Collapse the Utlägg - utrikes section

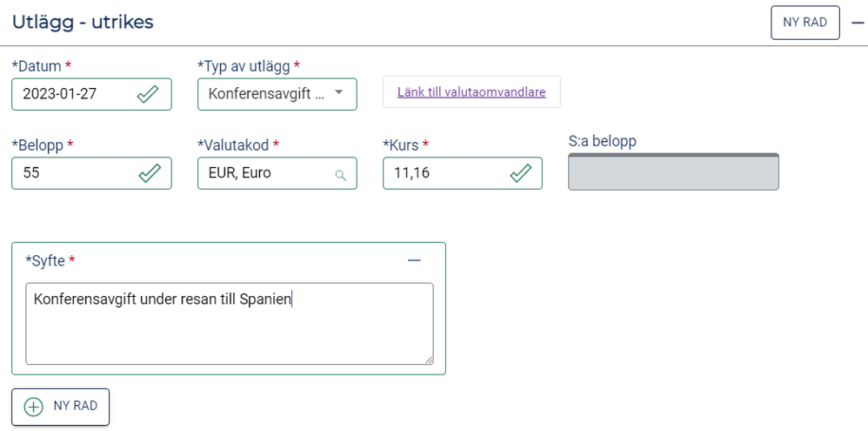pyautogui.click(x=857, y=23)
